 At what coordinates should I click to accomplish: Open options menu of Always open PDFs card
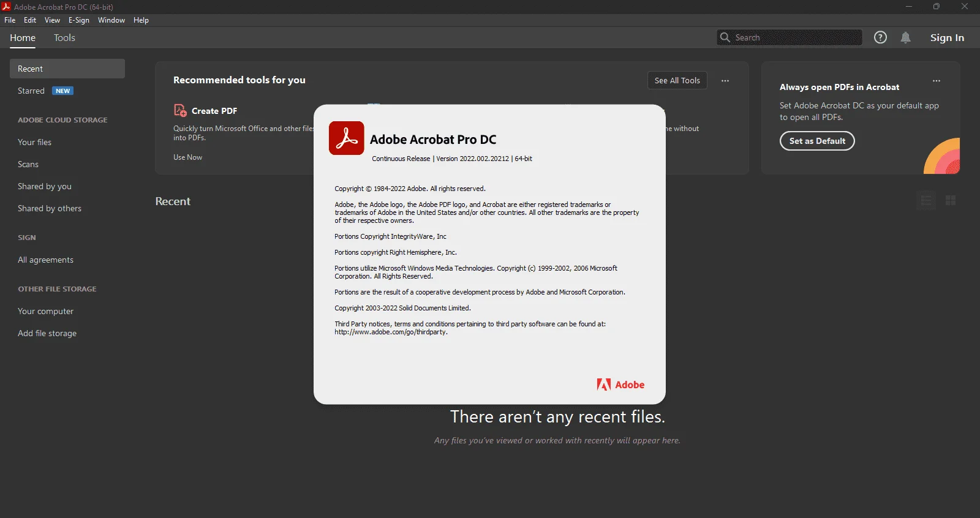(x=937, y=81)
